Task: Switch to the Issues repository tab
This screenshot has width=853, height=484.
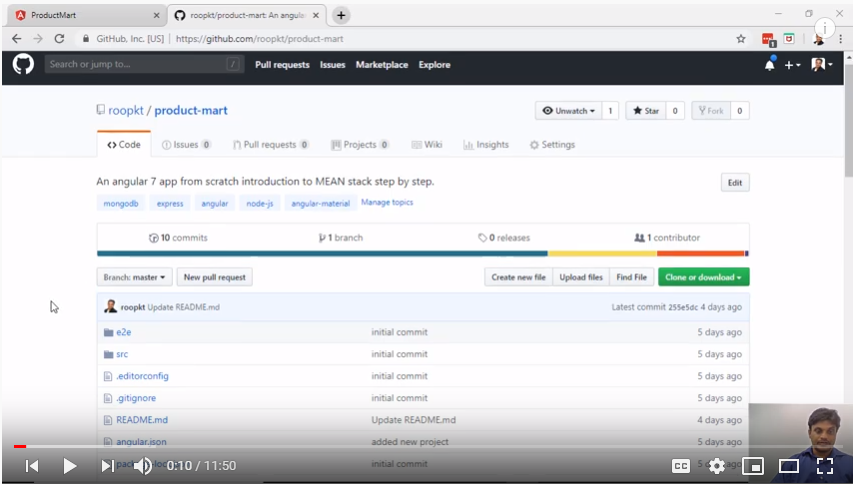Action: point(186,145)
